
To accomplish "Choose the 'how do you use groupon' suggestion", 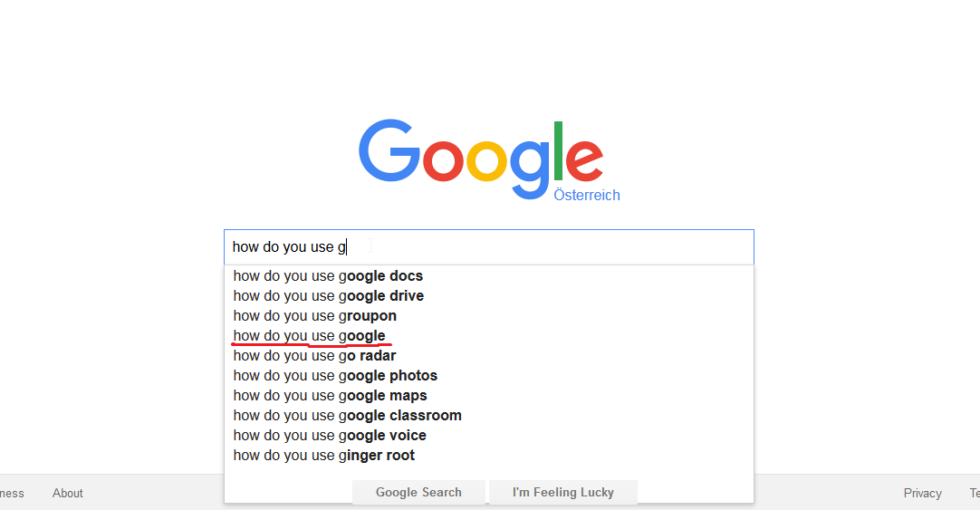I will pos(489,315).
